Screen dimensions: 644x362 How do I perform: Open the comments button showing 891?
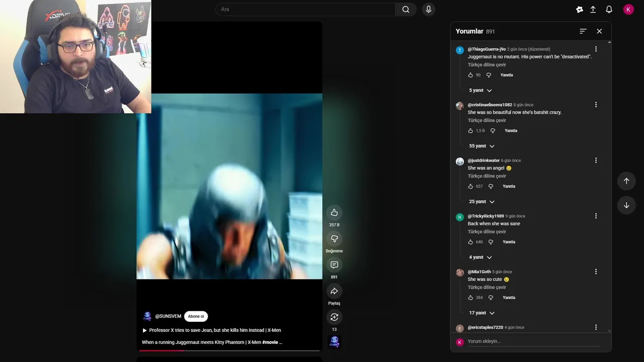click(x=334, y=264)
